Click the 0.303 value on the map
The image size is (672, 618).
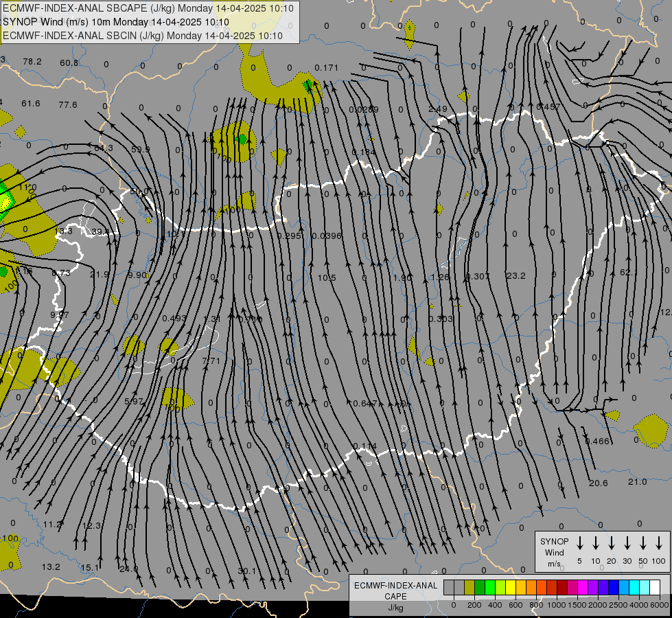tap(441, 319)
